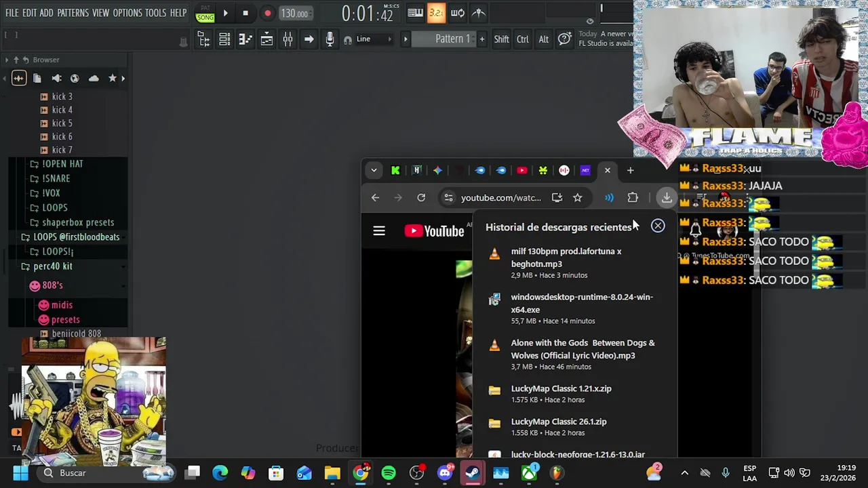This screenshot has height=488, width=868.
Task: Open the EDIT menu in FL Studio
Action: pyautogui.click(x=29, y=13)
